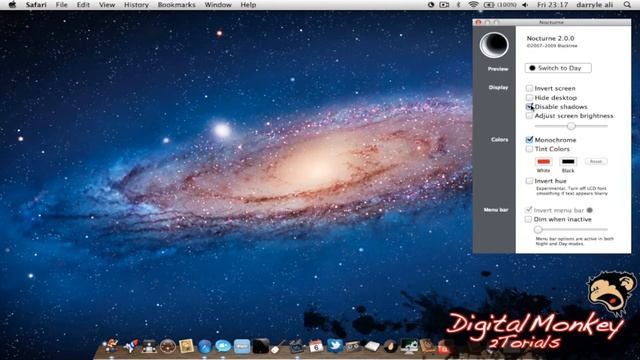Click the Dim when inactive slider knob
The image size is (640, 360).
coord(538,229)
